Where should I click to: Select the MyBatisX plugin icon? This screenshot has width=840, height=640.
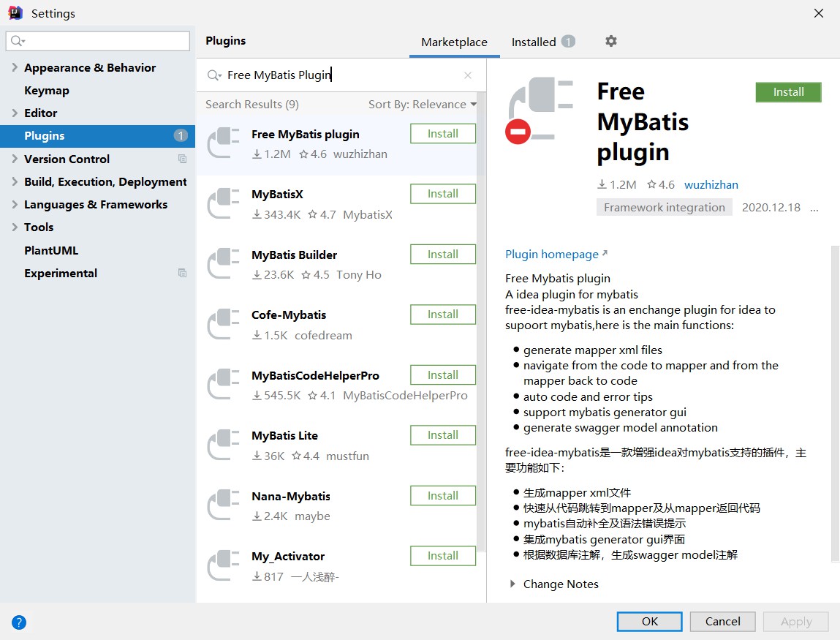(x=224, y=203)
